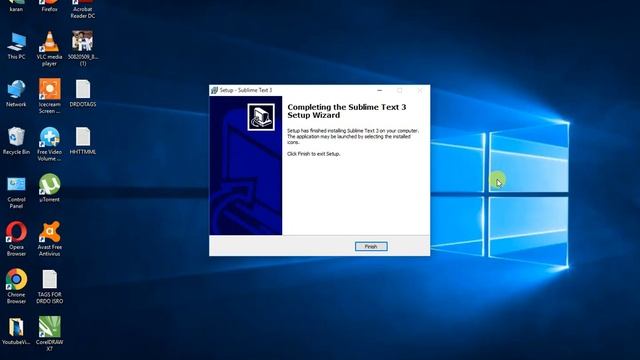Viewport: 640px width, 360px height.
Task: Select the karan folder icon
Action: tap(16, 6)
